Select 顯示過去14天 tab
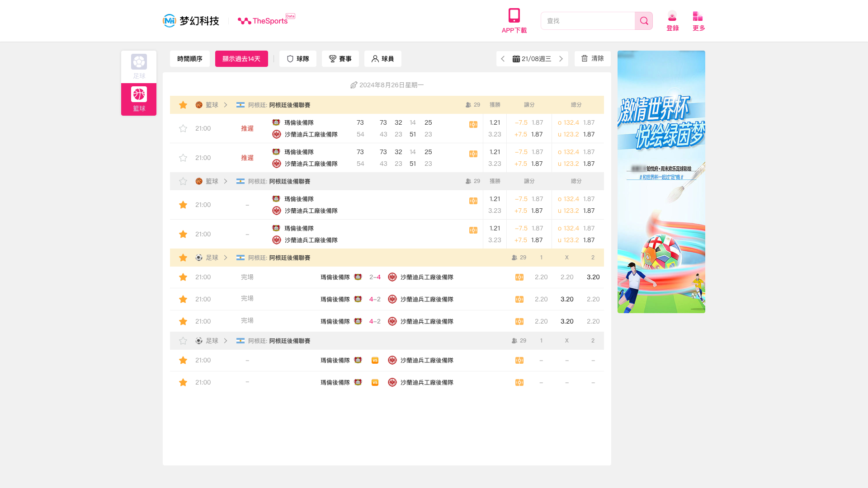Screen dimensions: 868x488 tap(241, 59)
